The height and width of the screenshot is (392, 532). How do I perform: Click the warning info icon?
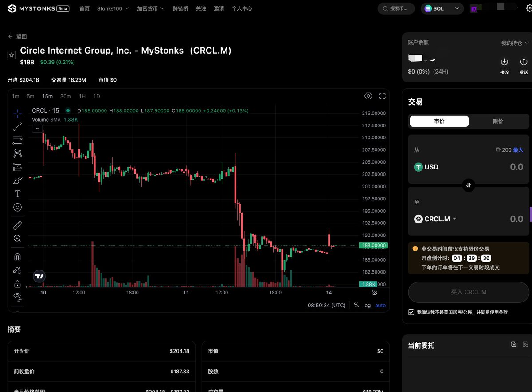(415, 249)
